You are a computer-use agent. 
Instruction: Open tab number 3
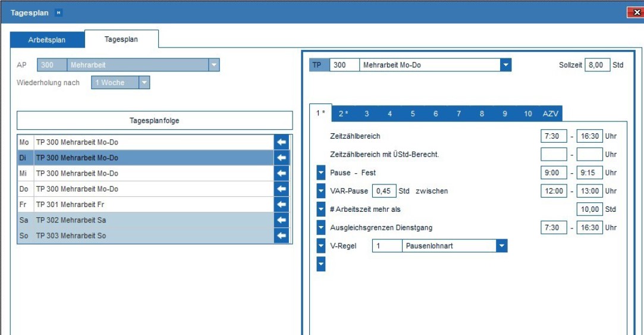[367, 114]
